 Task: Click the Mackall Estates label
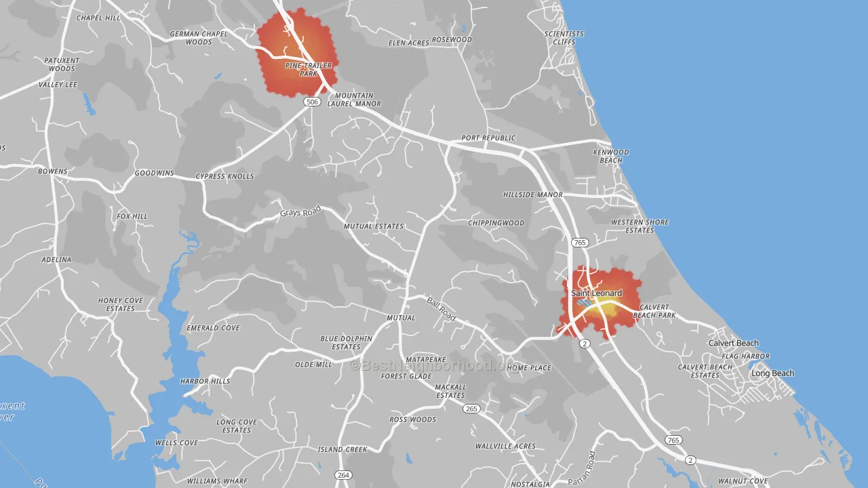pos(450,391)
